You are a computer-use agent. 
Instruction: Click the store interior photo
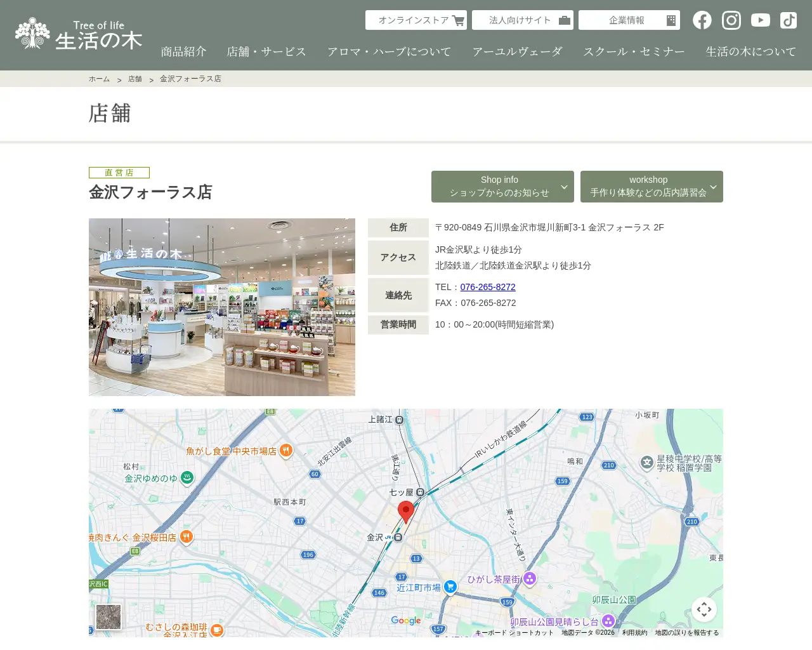[222, 307]
